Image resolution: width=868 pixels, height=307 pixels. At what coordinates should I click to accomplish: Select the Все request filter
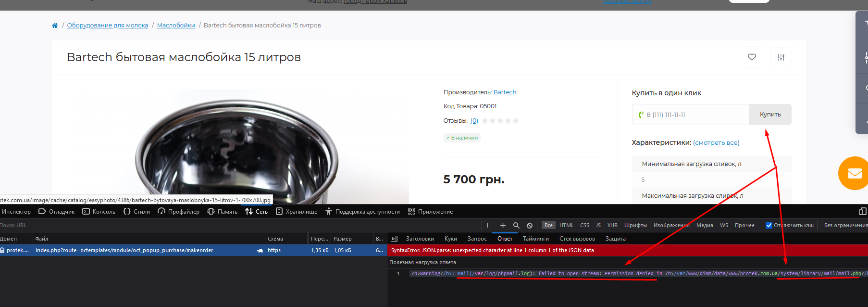click(x=548, y=225)
